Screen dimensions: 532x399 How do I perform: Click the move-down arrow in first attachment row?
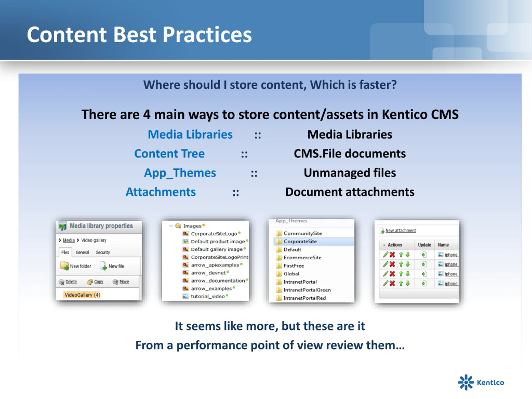408,255
